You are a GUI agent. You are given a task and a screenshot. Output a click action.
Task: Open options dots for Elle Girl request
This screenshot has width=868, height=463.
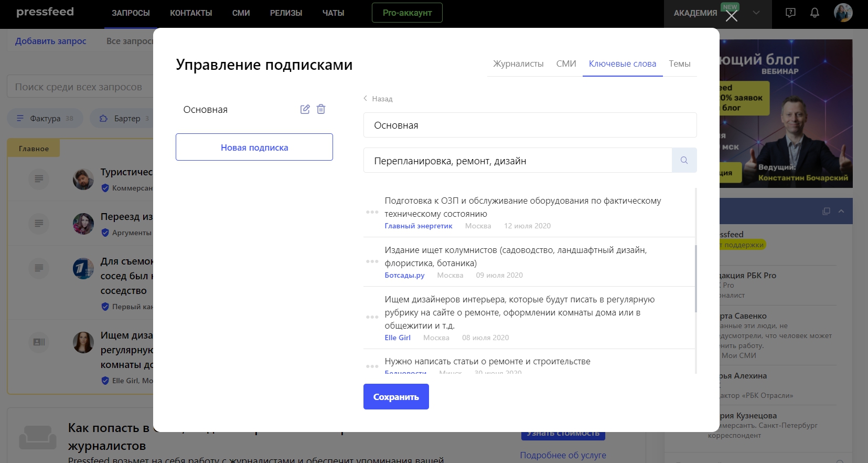372,317
